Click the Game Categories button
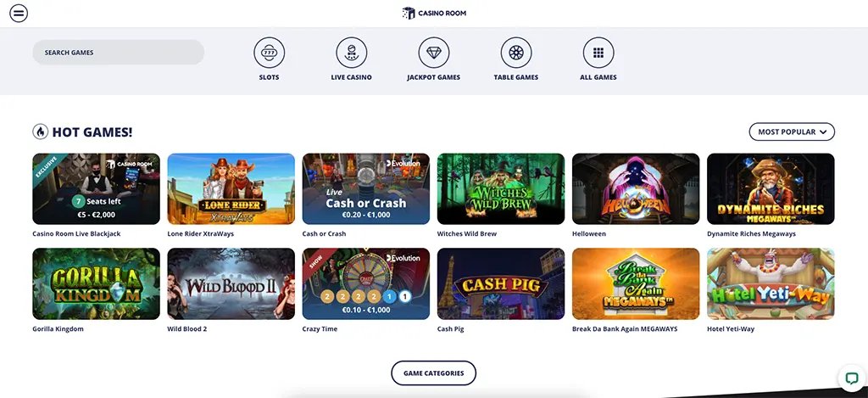 pyautogui.click(x=433, y=373)
